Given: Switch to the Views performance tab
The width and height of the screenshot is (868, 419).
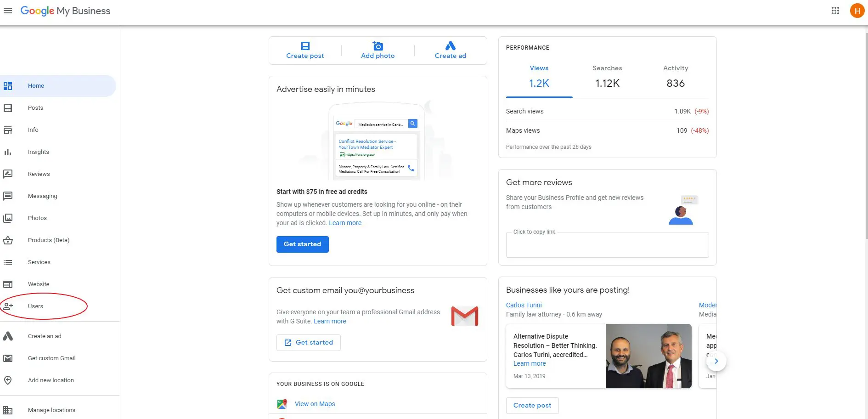Looking at the screenshot, I should [539, 76].
